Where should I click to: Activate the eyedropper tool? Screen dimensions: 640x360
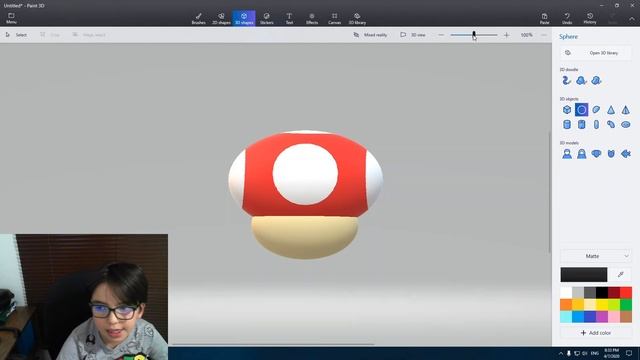tap(621, 275)
